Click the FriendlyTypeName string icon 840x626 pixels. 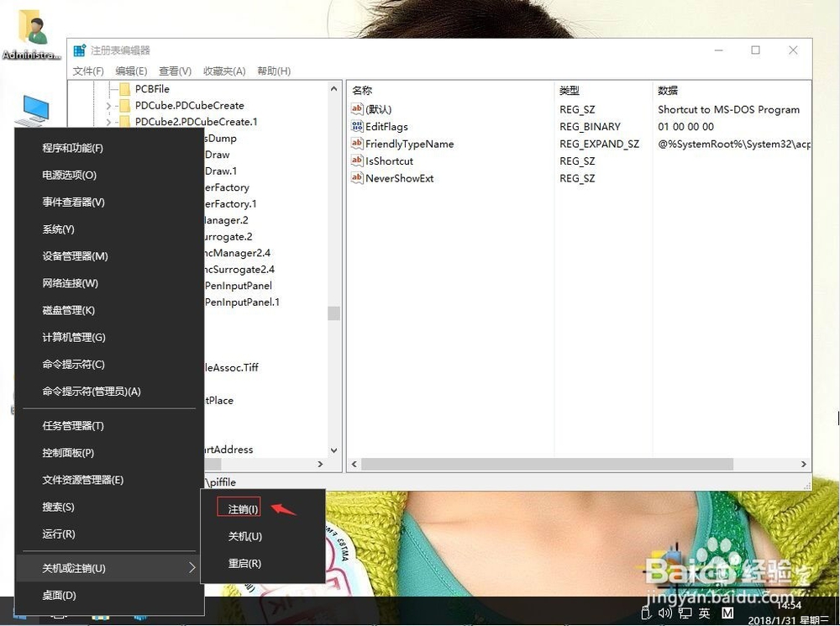pos(357,143)
